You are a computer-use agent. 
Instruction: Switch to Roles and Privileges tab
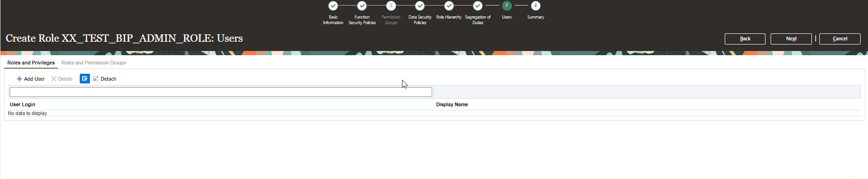click(x=31, y=63)
